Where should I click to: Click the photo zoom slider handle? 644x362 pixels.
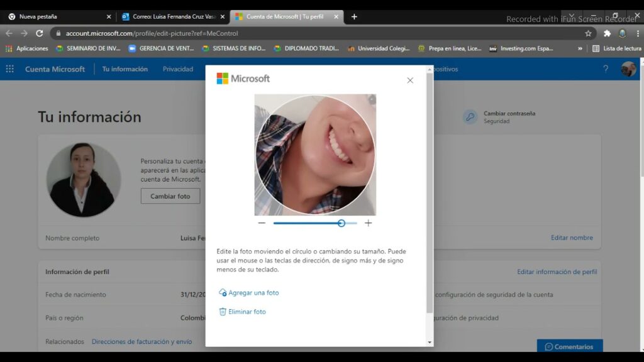click(341, 223)
